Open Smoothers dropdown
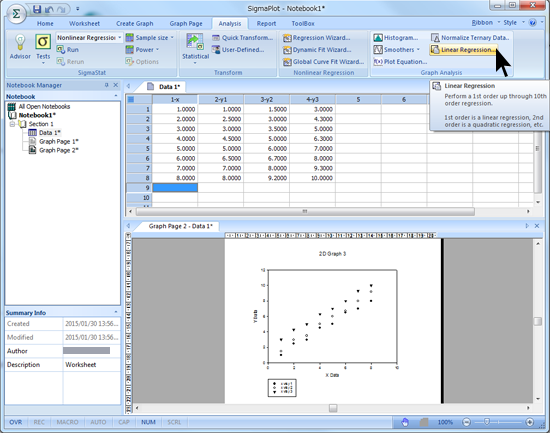This screenshot has height=433, width=550. pos(397,49)
